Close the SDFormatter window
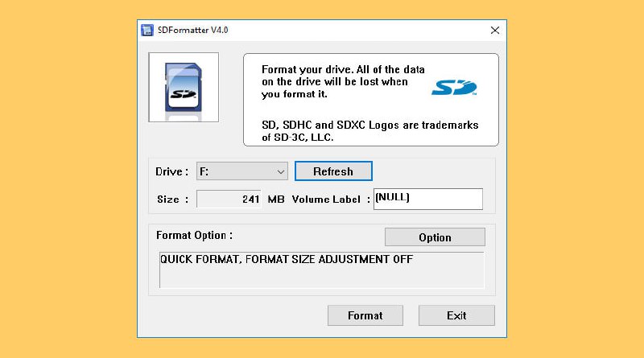This screenshot has width=644, height=358. tap(495, 31)
